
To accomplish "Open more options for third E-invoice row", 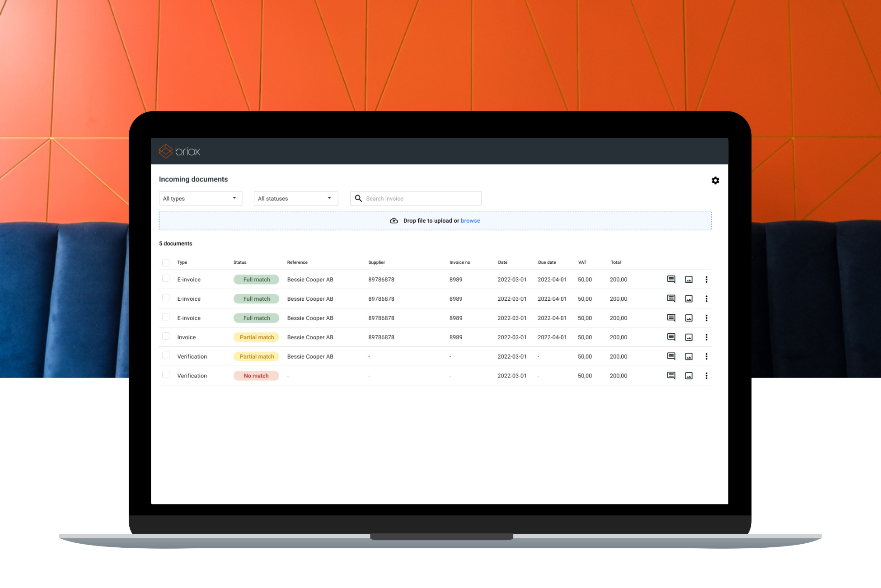I will pos(706,318).
